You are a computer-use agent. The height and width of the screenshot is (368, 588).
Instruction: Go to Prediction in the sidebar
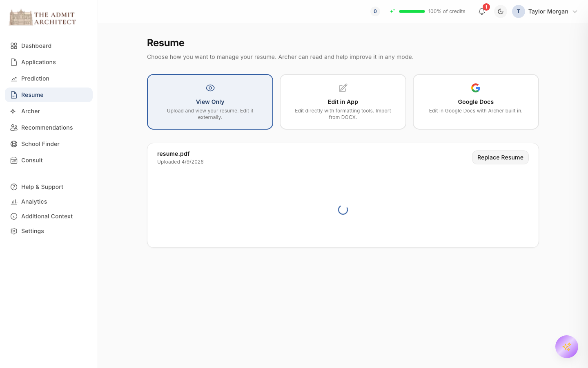click(35, 79)
